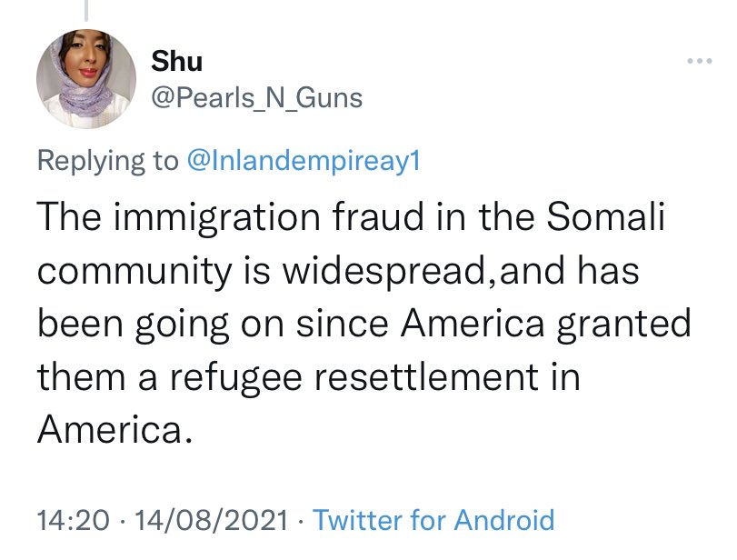Open Shu's profile picture avatar
The width and height of the screenshot is (737, 560).
[86, 79]
